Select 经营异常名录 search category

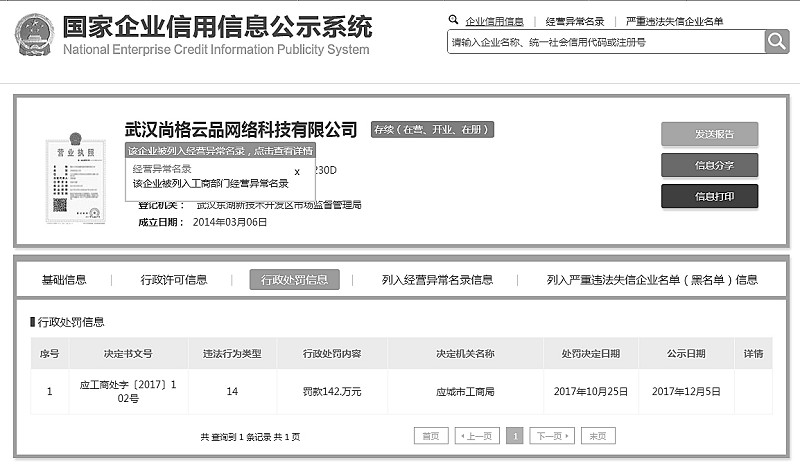click(x=575, y=21)
